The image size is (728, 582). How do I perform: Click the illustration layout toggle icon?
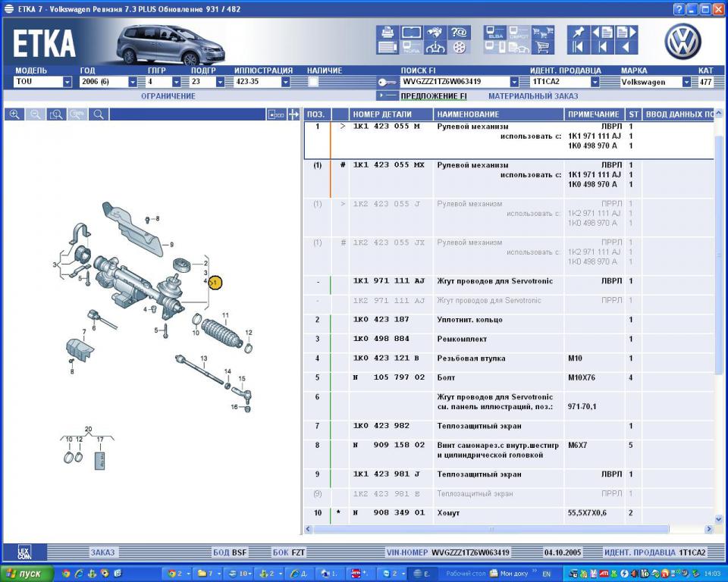click(x=276, y=114)
